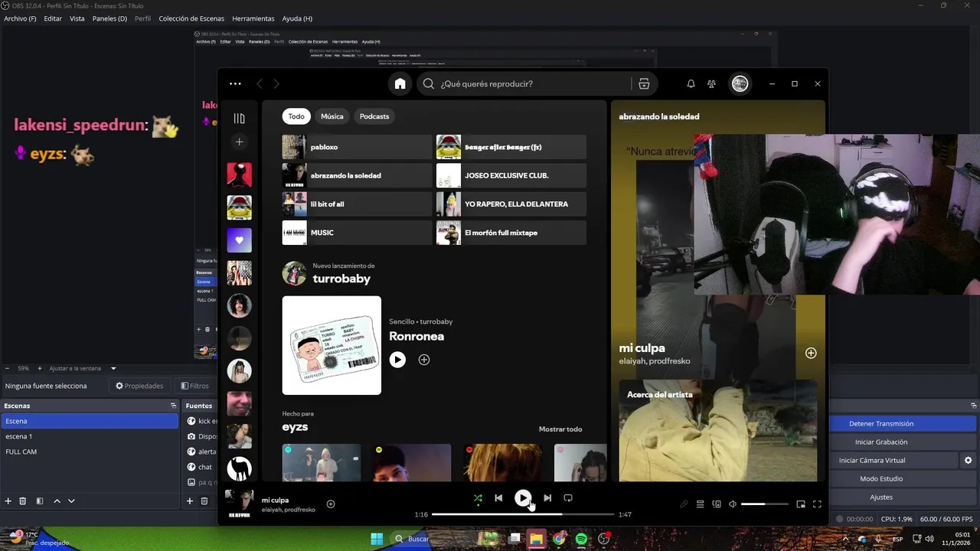Remove scene with Escenas trash icon

point(23,501)
